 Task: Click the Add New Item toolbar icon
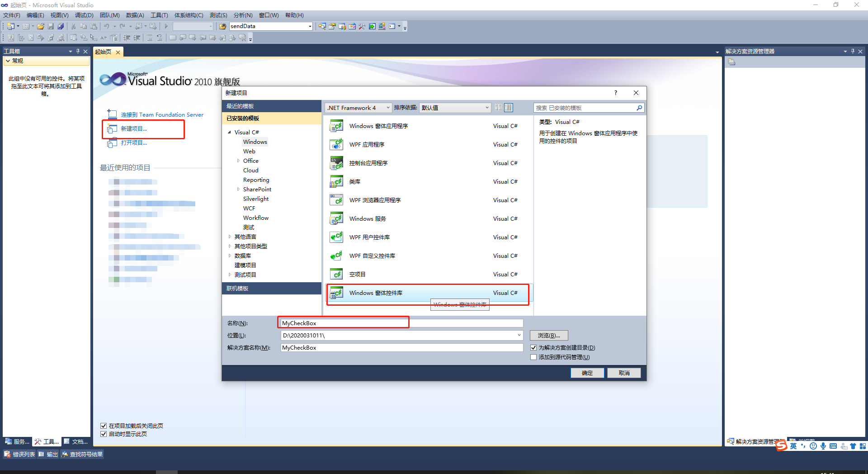point(26,26)
